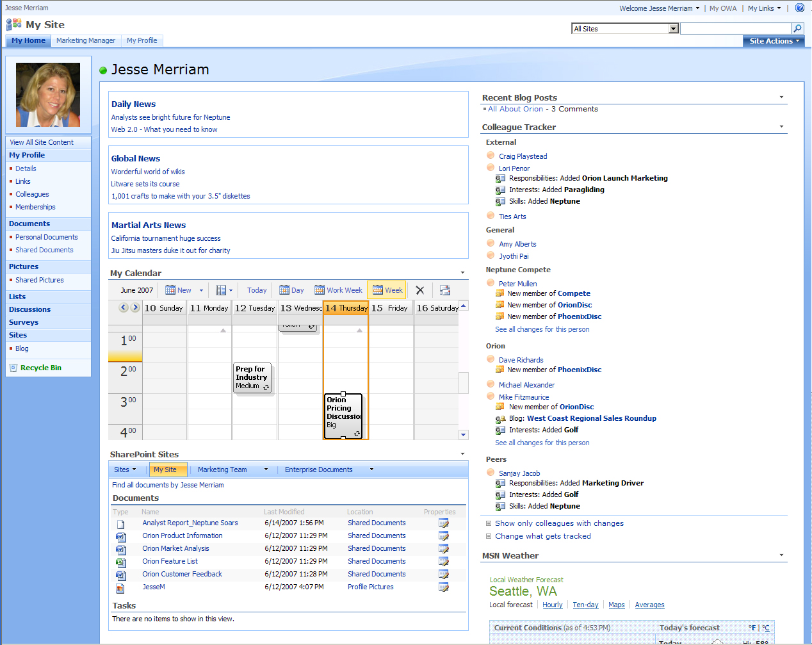Select the Week calendar view

pos(387,290)
